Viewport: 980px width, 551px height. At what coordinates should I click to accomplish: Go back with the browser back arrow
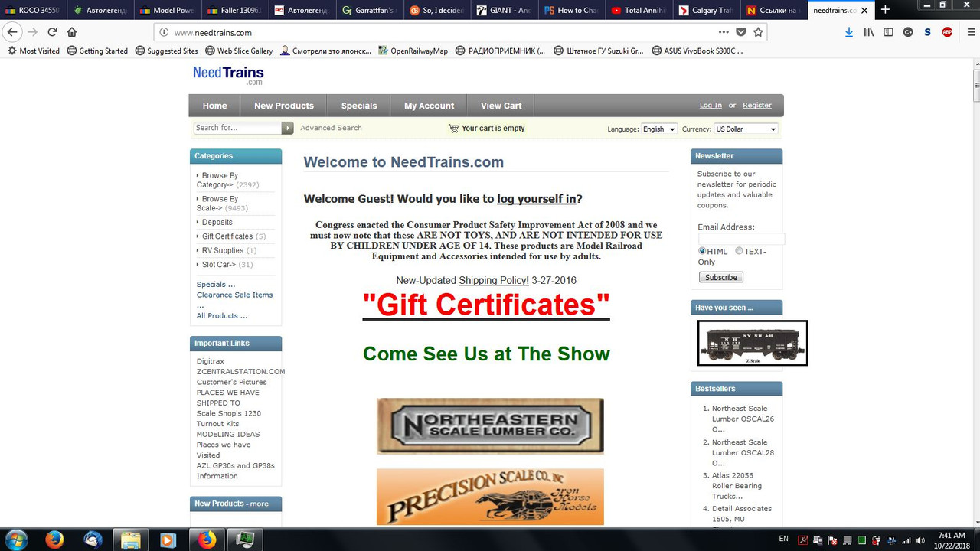(12, 32)
